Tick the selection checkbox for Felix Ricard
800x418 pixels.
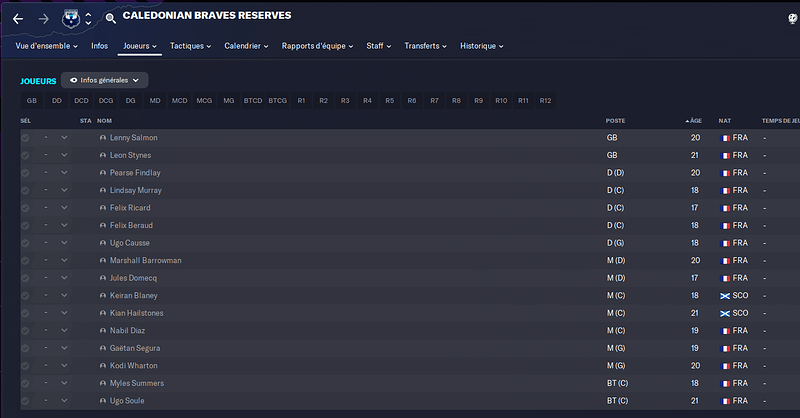pos(25,208)
